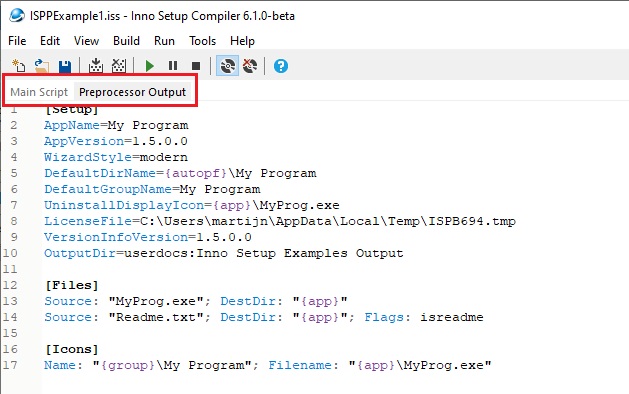Click line number 8 in gutter
Image resolution: width=629 pixels, height=394 pixels.
[x=14, y=221]
